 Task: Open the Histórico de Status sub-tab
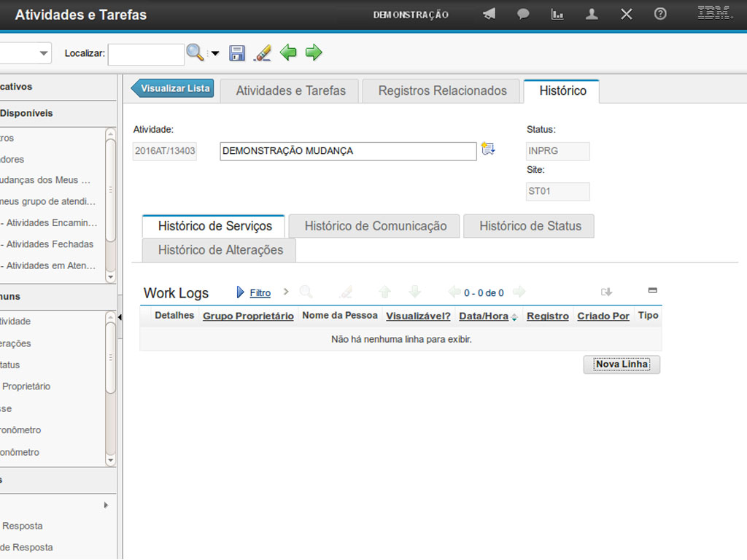pyautogui.click(x=530, y=226)
